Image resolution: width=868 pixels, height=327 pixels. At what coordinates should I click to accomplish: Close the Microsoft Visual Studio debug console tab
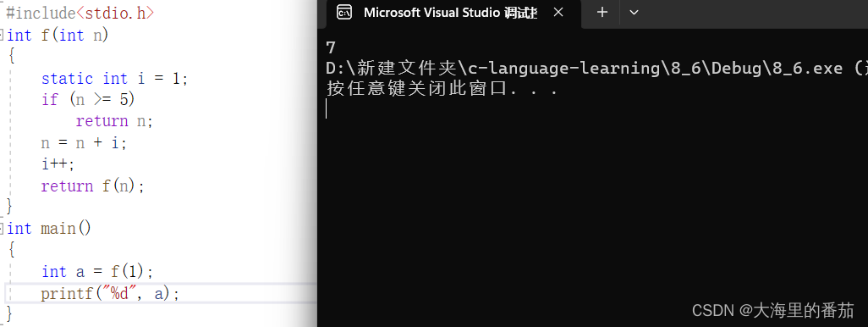click(558, 12)
